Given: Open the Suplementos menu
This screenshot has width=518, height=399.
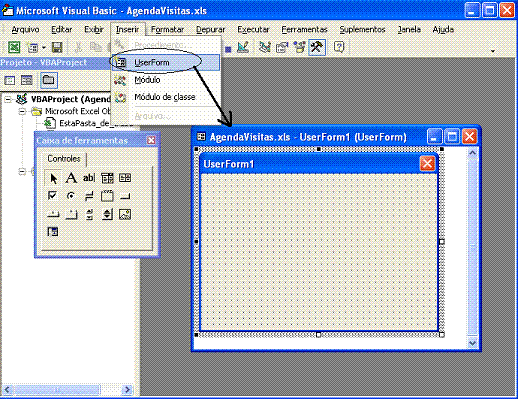Looking at the screenshot, I should (362, 30).
